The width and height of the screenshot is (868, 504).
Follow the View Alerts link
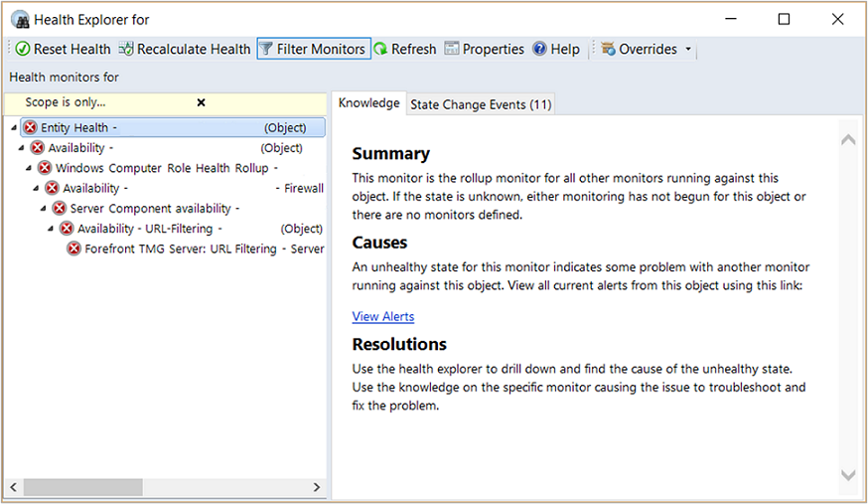[x=383, y=316]
